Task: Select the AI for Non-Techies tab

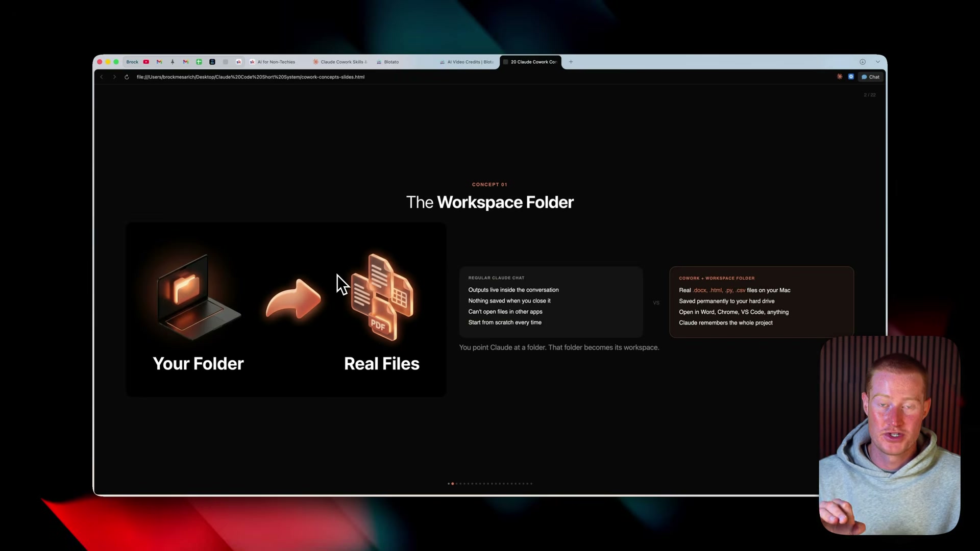Action: (276, 62)
